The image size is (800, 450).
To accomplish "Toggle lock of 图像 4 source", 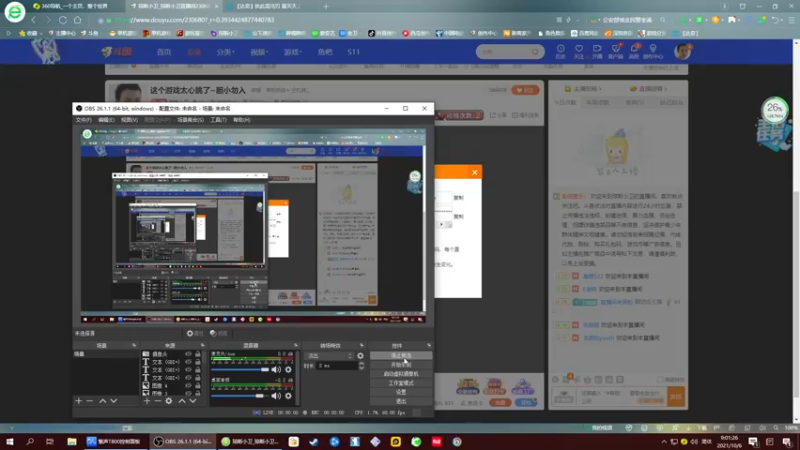I will click(197, 386).
